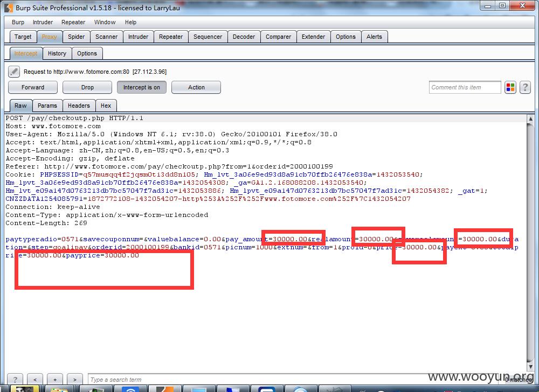Open the main Options tab
The image size is (539, 392).
point(345,37)
